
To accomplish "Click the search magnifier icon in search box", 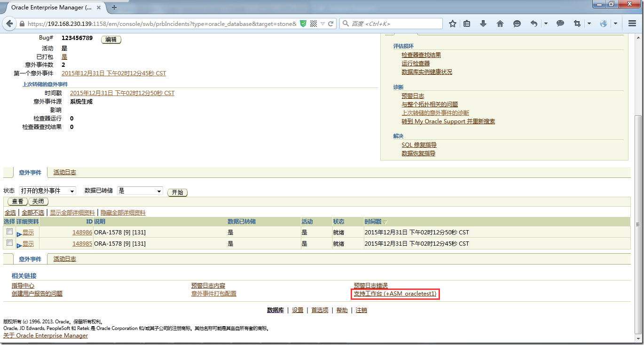I will click(346, 24).
